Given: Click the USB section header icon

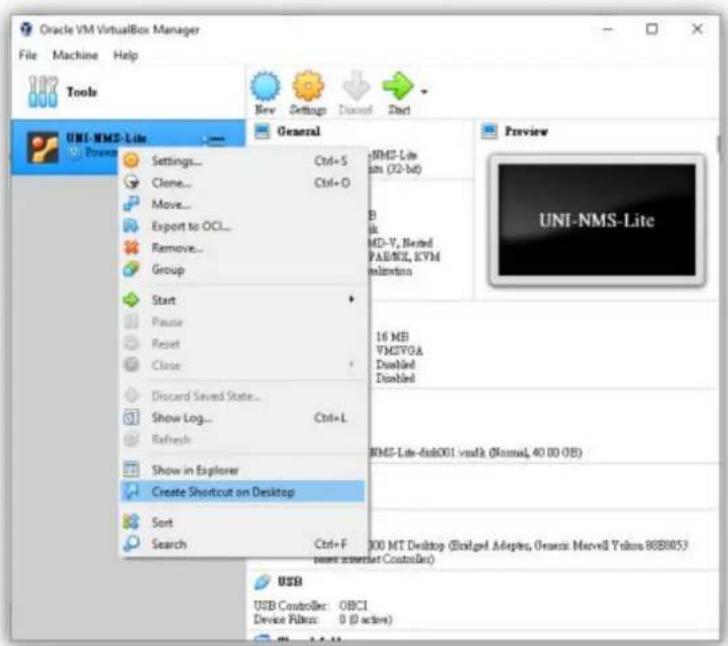Looking at the screenshot, I should coord(262,582).
